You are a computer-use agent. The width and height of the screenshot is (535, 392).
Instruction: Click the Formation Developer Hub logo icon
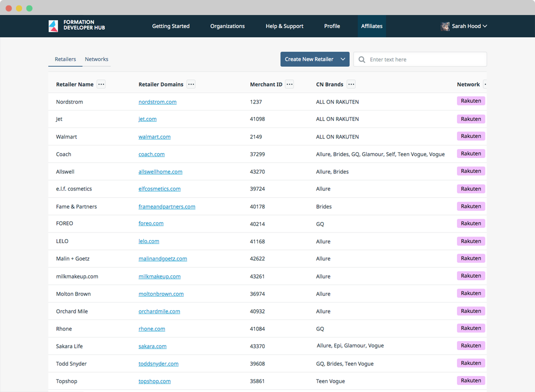pyautogui.click(x=53, y=26)
